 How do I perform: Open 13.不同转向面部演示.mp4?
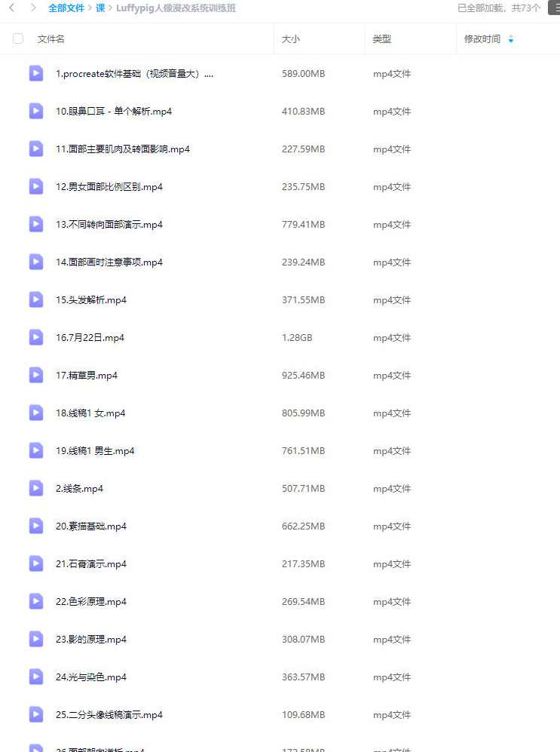pos(109,225)
